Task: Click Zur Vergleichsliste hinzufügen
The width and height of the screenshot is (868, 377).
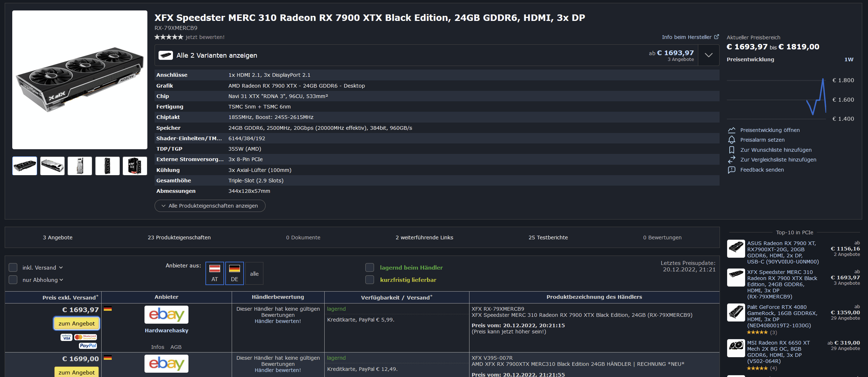Action: pyautogui.click(x=778, y=160)
